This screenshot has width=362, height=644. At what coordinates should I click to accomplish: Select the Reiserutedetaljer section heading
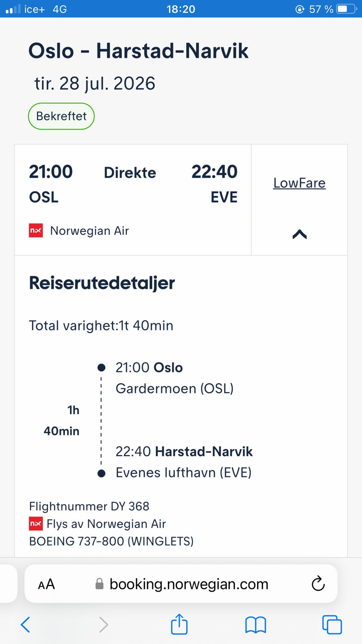102,283
